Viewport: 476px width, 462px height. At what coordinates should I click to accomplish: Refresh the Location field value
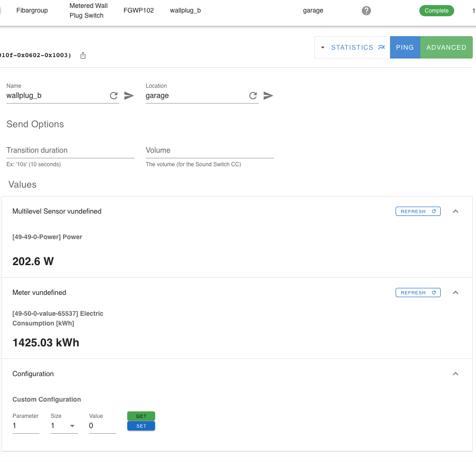click(253, 96)
